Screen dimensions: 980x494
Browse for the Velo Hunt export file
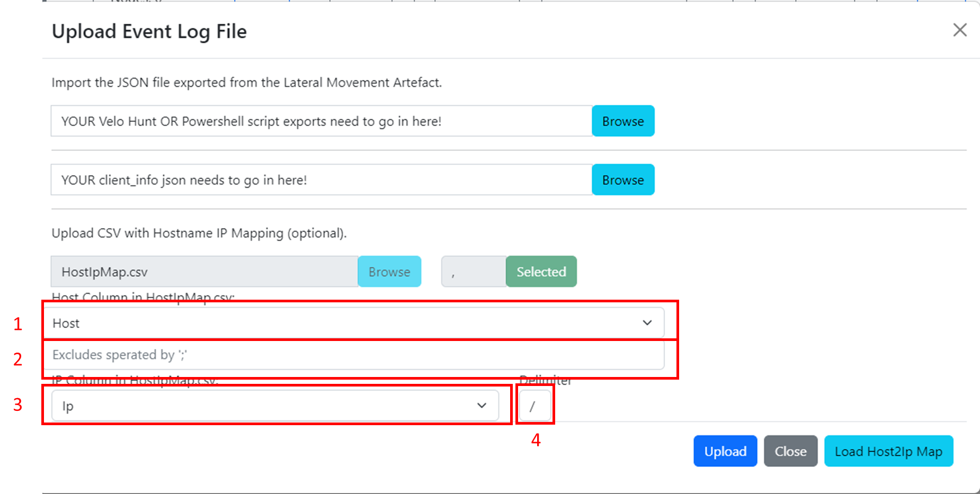622,121
